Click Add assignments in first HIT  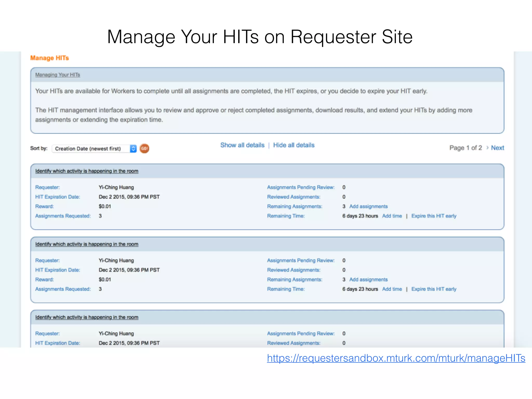(x=368, y=207)
